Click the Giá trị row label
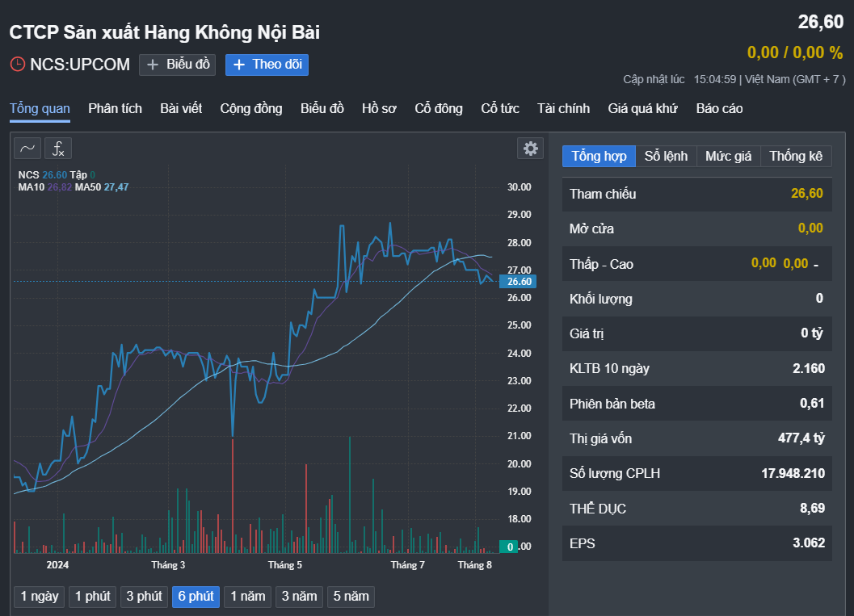Screen dimensions: 854x616 587,333
